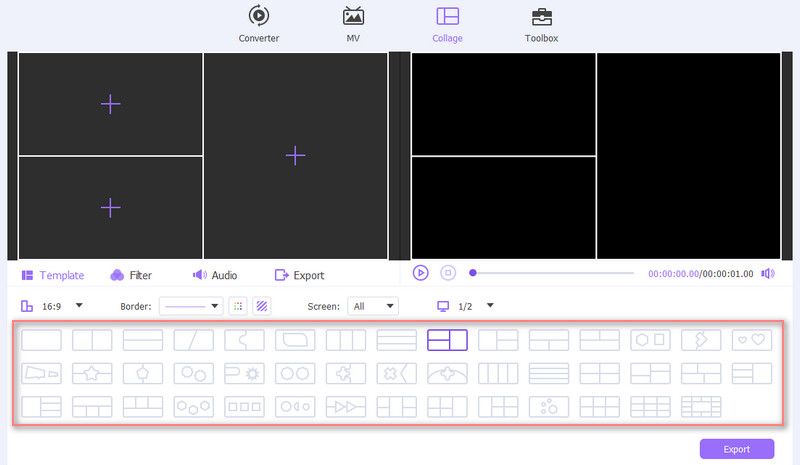
Task: Open the Converter tab
Action: 259,24
